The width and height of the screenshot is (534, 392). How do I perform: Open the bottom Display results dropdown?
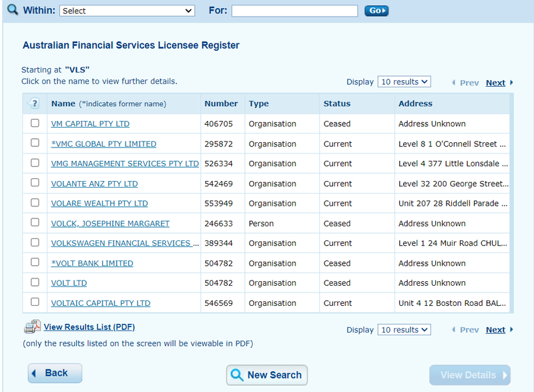click(404, 330)
